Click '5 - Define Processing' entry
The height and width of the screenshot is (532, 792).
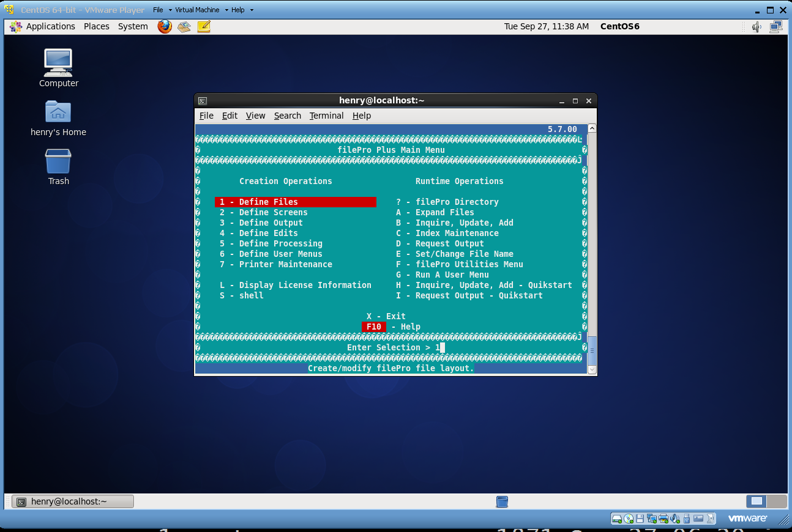(271, 243)
